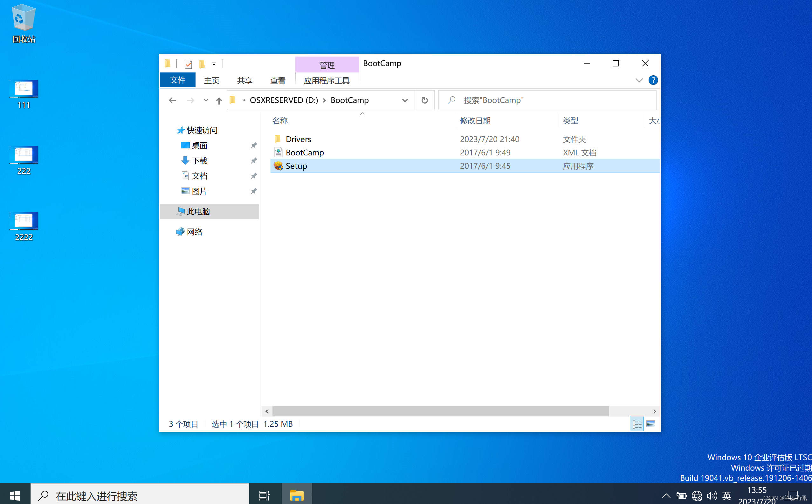The width and height of the screenshot is (812, 504).
Task: Click OSXRESERVED (D:) in the breadcrumb path
Action: (x=284, y=100)
